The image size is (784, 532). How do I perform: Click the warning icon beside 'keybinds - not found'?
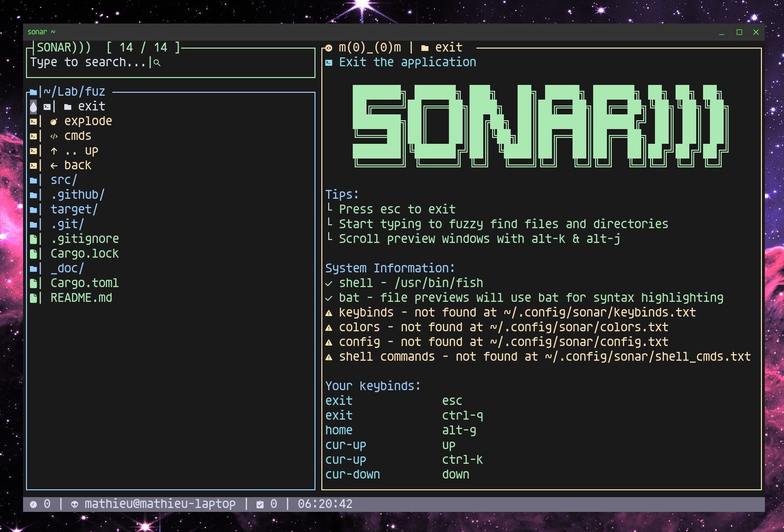(329, 313)
